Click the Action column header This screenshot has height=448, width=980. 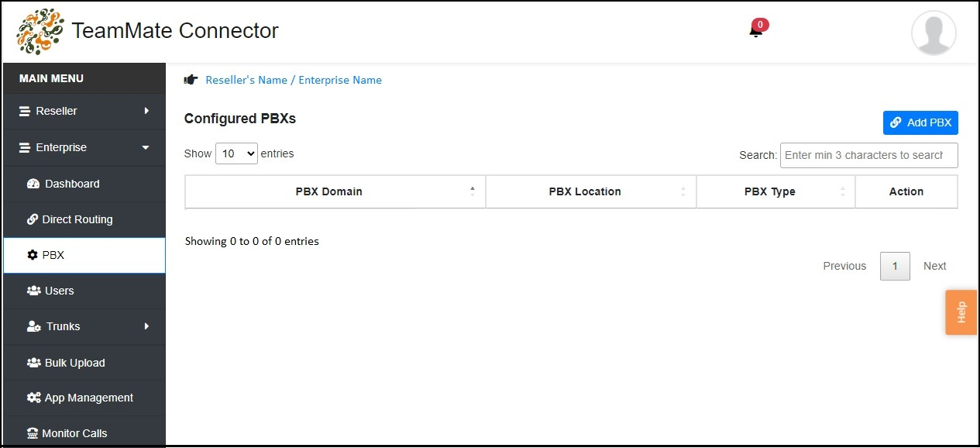coord(906,191)
